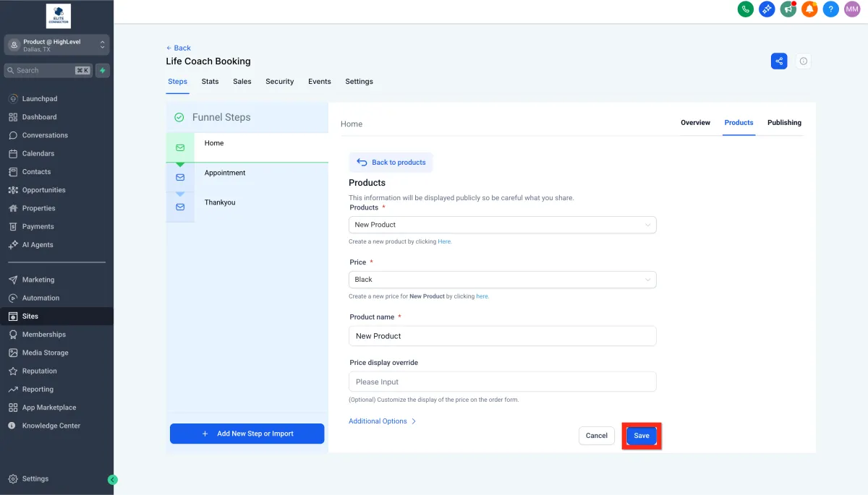Screen dimensions: 868x495
Task: Open the funnel Settings tab
Action: [359, 82]
